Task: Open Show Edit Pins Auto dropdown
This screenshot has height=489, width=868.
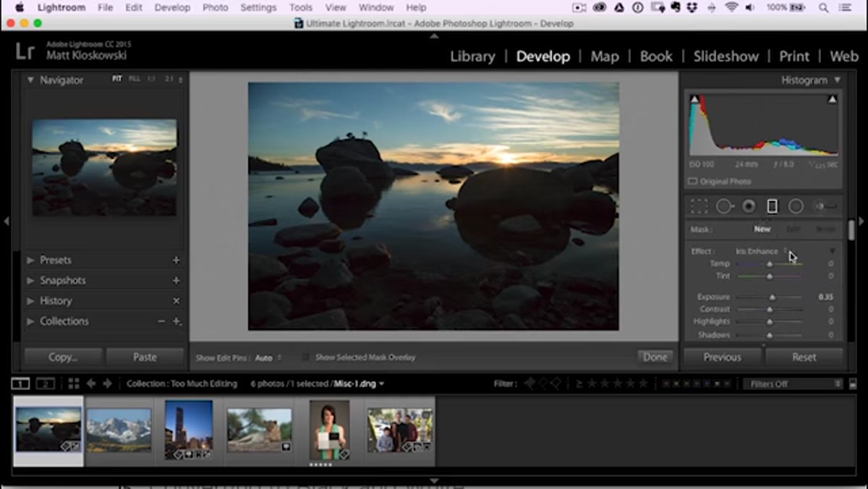Action: [268, 357]
